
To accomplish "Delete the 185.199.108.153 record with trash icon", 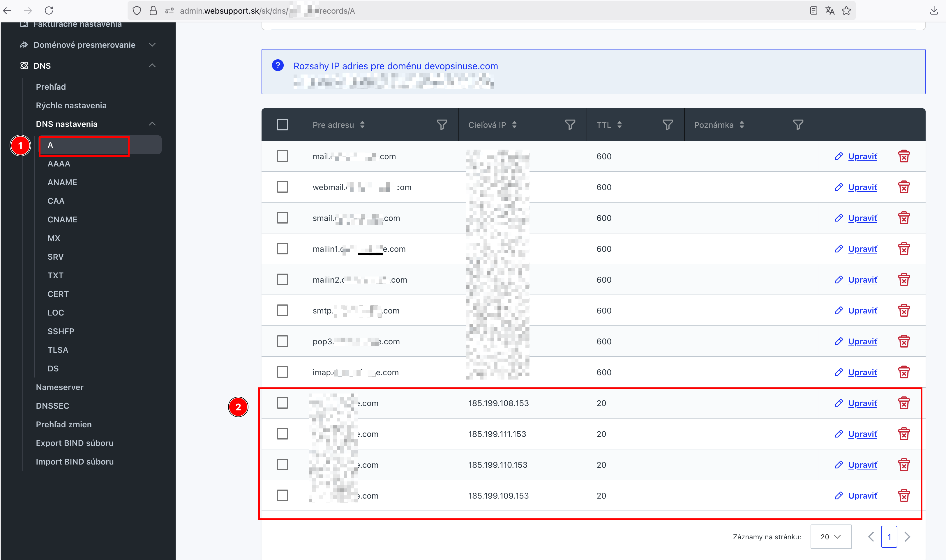I will tap(903, 403).
